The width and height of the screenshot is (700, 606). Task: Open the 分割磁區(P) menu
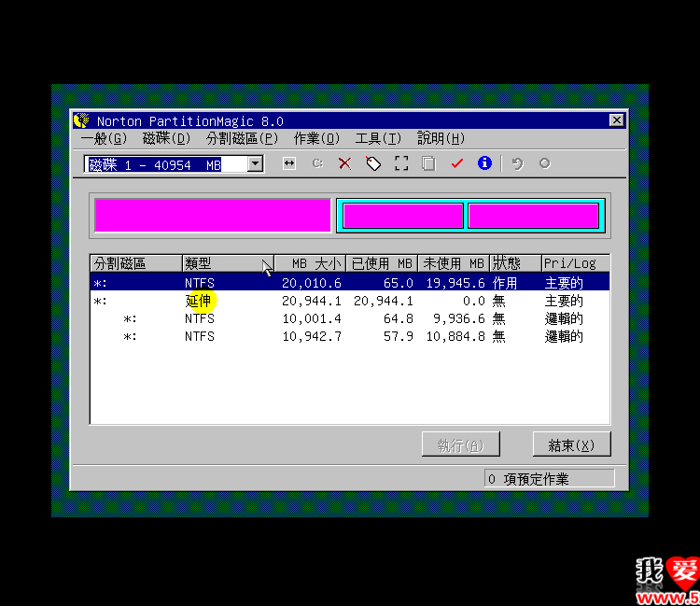pos(242,139)
